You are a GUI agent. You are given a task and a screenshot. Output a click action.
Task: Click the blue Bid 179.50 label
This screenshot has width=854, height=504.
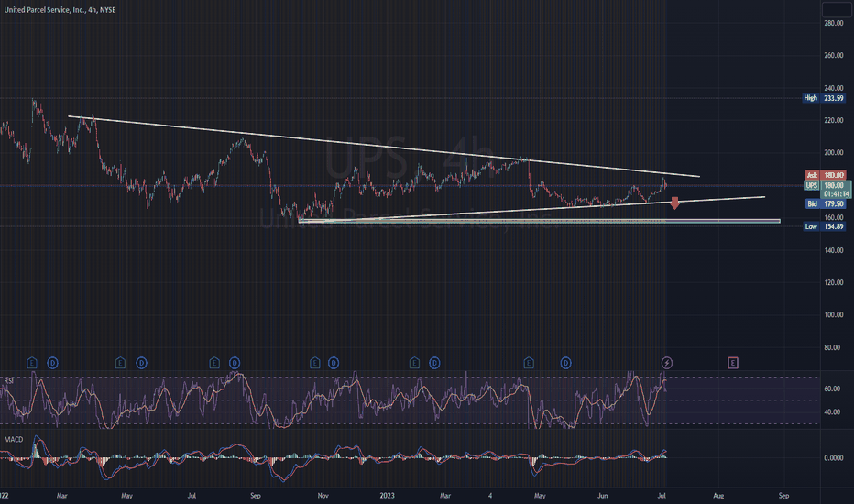click(825, 203)
